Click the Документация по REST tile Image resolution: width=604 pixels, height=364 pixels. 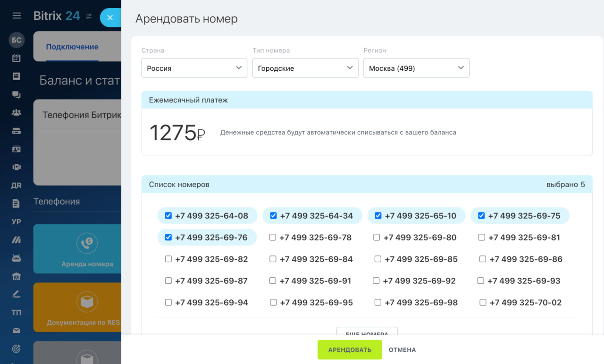tap(77, 307)
